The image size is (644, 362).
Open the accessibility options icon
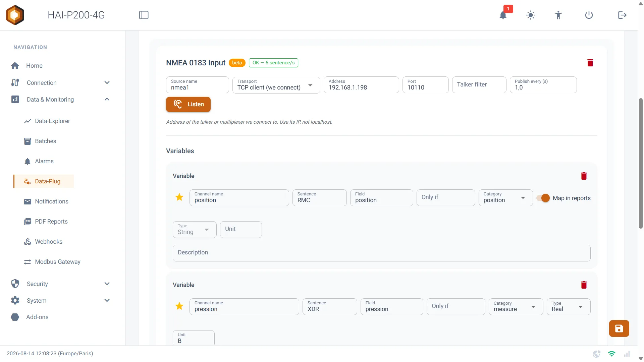tap(558, 15)
